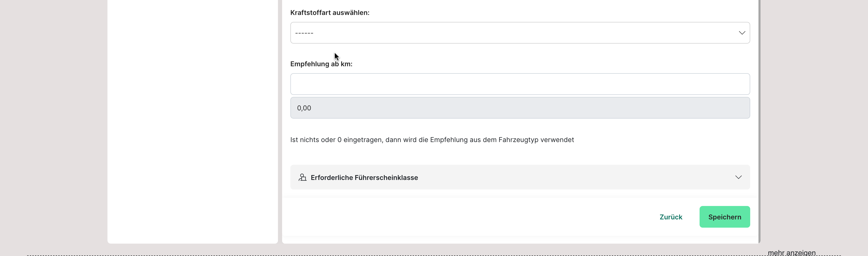Expand the Erforderliche Führerscheinklasse section
This screenshot has width=868, height=256.
pyautogui.click(x=520, y=177)
